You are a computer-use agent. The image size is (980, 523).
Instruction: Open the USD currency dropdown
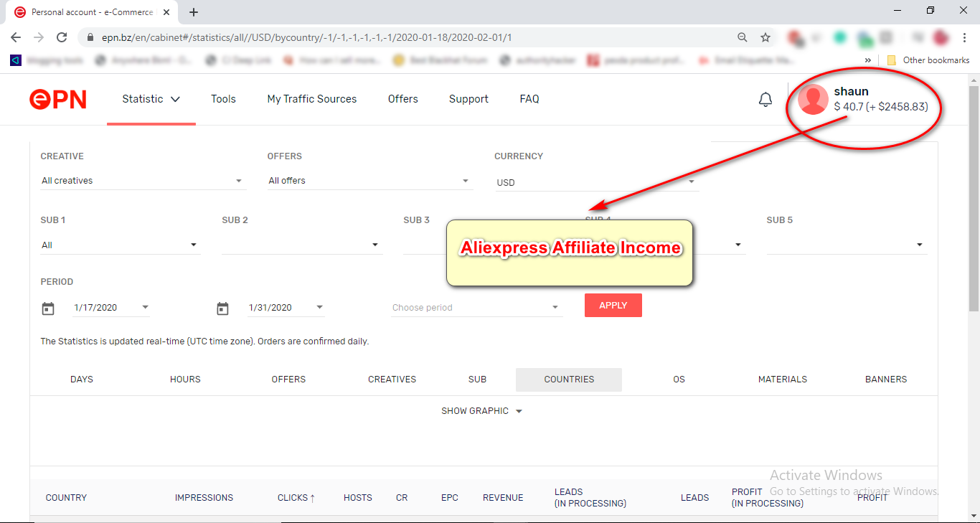pyautogui.click(x=597, y=182)
